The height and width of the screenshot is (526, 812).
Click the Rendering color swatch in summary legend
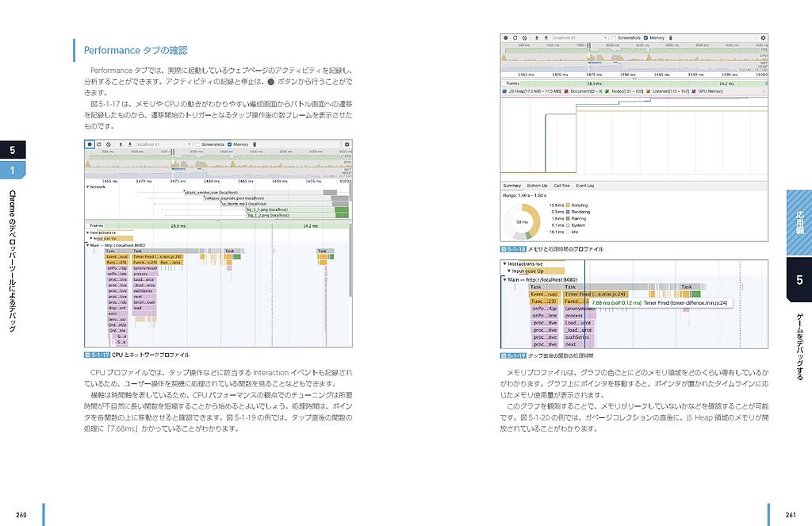[x=568, y=212]
